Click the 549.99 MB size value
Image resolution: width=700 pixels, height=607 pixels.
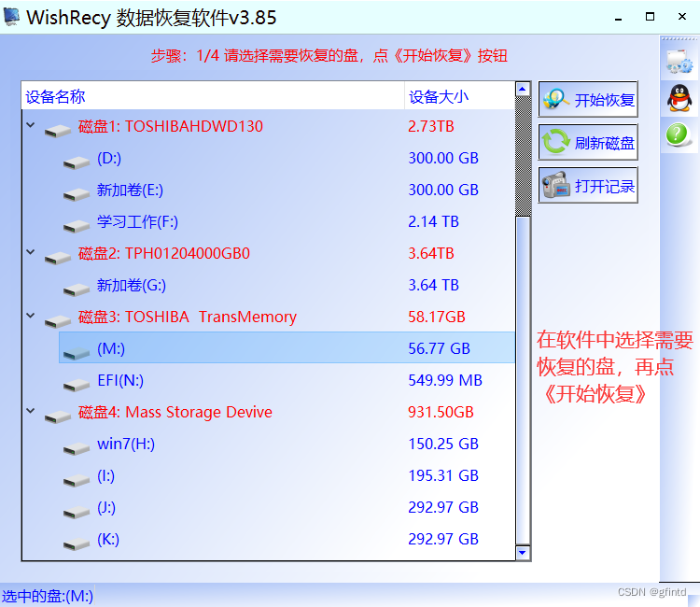(x=445, y=380)
